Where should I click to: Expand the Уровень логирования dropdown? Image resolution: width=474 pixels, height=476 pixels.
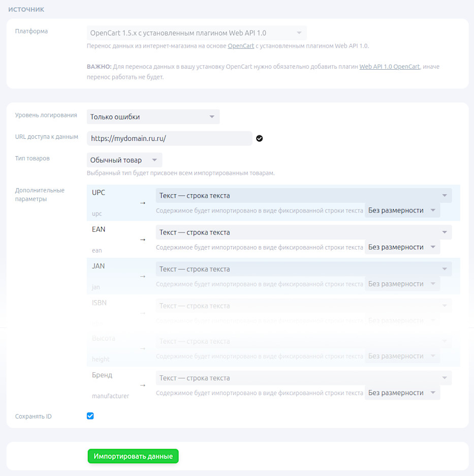tap(153, 117)
